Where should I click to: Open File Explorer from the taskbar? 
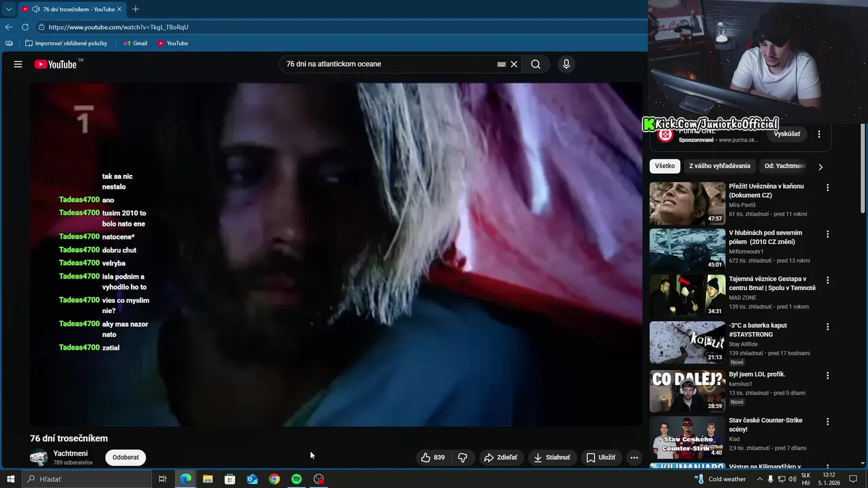tap(208, 479)
